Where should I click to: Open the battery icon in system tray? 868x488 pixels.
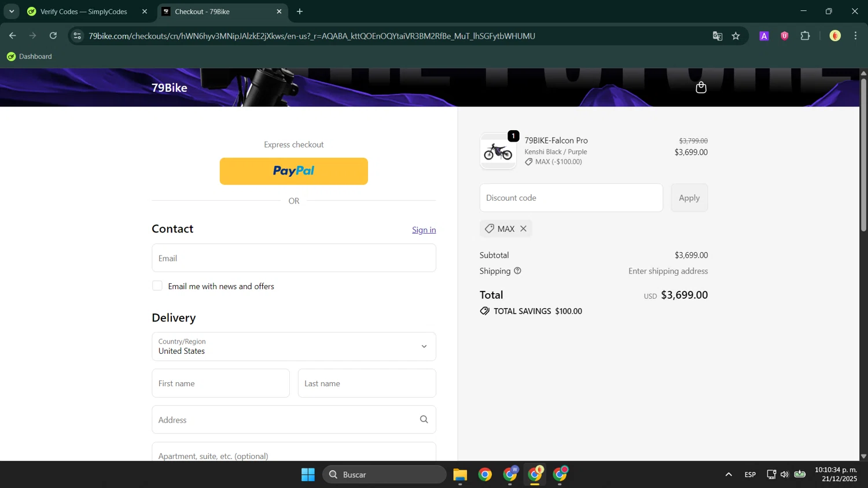pos(800,475)
